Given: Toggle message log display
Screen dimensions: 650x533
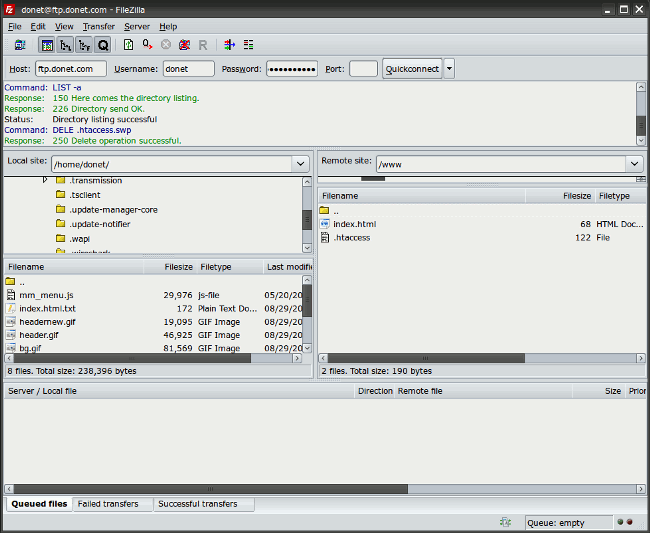Looking at the screenshot, I should click(47, 45).
